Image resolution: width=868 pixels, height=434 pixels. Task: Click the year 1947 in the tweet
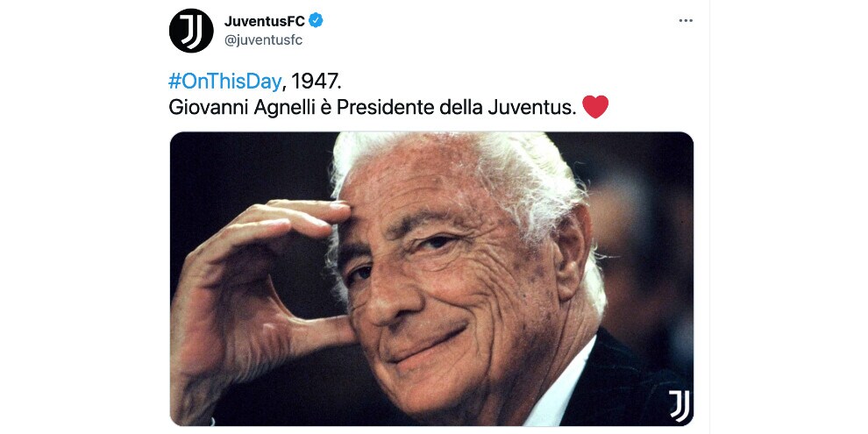coord(316,82)
